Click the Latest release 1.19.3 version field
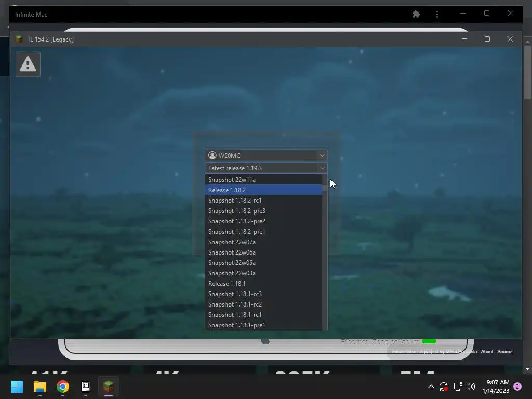Image resolution: width=532 pixels, height=399 pixels. (x=261, y=168)
